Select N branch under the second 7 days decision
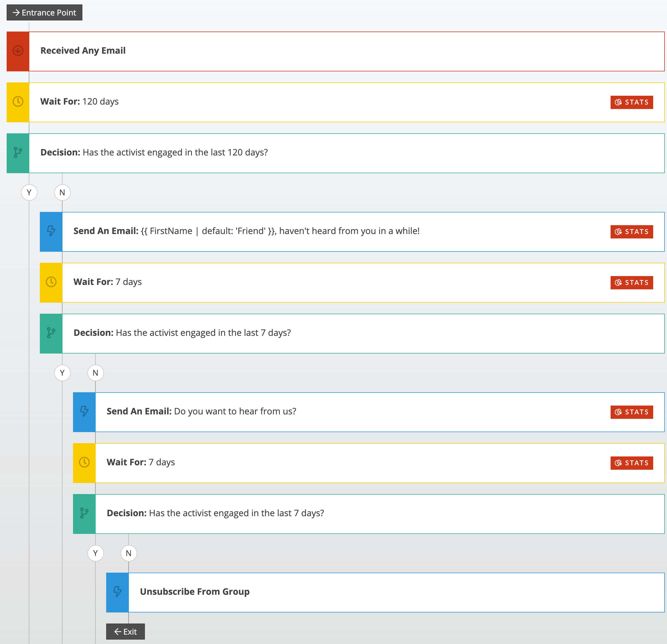The image size is (667, 644). [129, 554]
